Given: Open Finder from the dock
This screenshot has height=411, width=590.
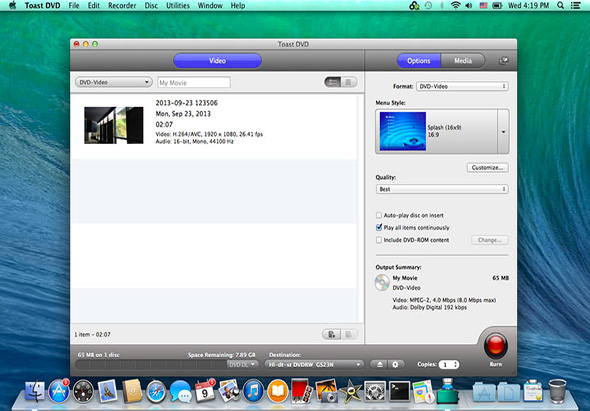Looking at the screenshot, I should coord(35,391).
